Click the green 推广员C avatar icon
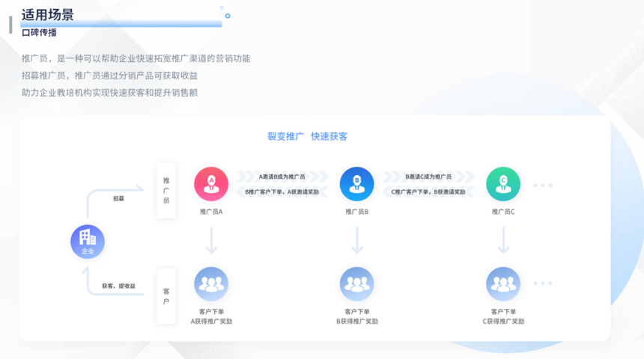This screenshot has width=644, height=359. tap(503, 183)
